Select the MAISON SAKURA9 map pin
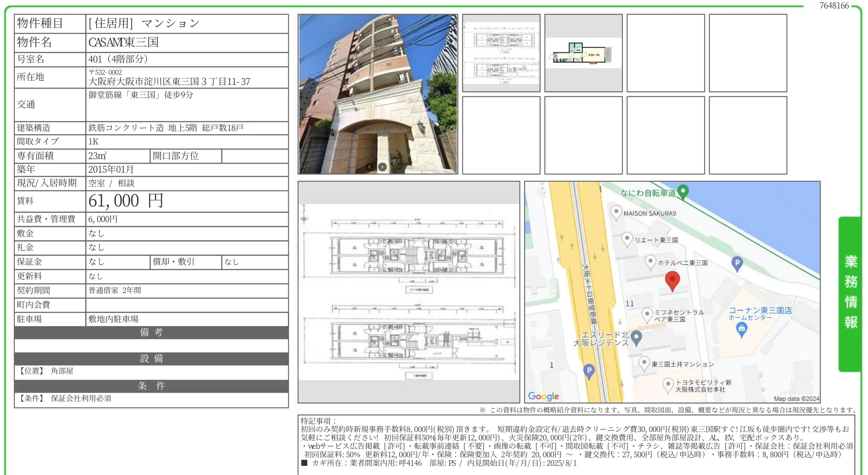 [616, 212]
